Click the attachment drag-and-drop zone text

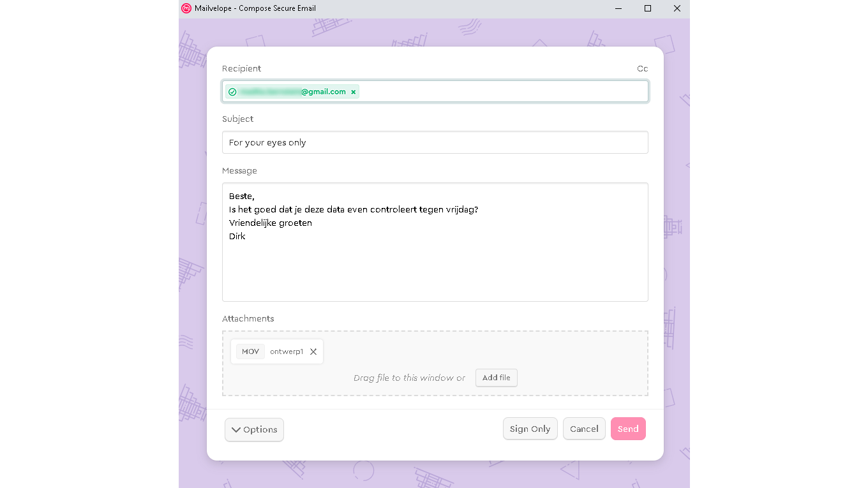[409, 378]
